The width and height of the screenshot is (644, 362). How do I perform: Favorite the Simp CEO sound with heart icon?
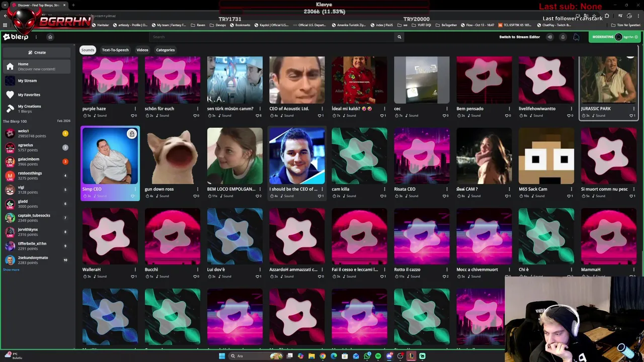pyautogui.click(x=133, y=196)
